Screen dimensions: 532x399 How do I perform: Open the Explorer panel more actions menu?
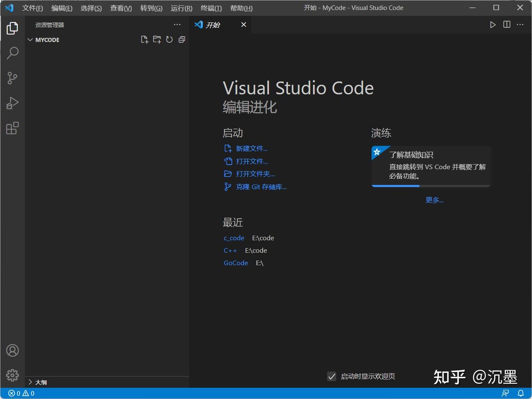click(x=177, y=25)
